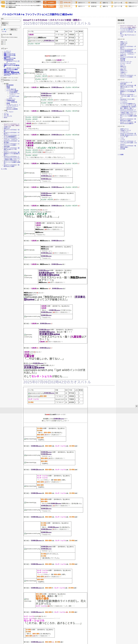Open ザ・クエスト under 企画集
138x644 pixels.
tap(10, 112)
